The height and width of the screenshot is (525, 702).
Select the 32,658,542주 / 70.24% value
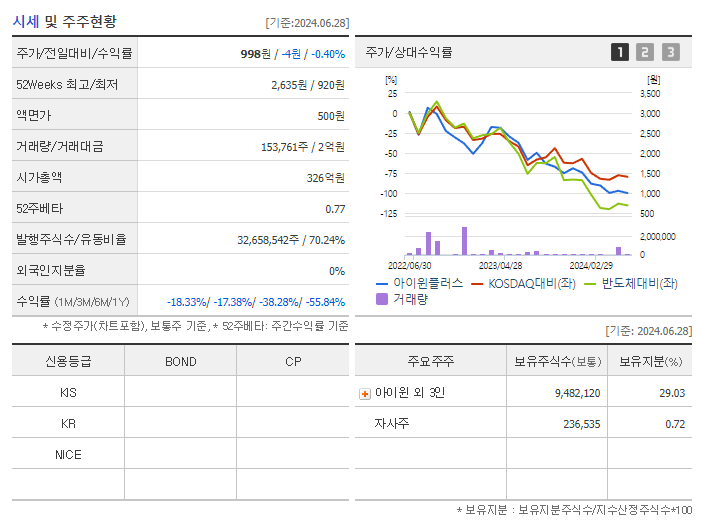click(291, 240)
